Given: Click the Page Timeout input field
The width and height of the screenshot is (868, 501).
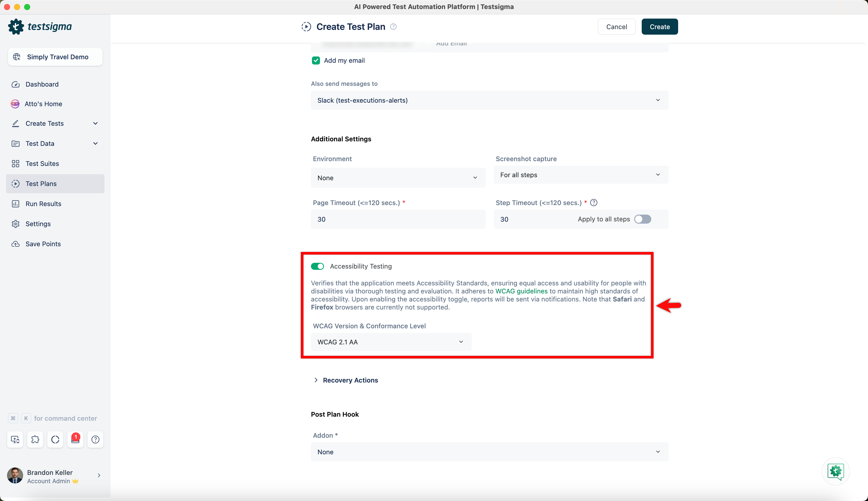Looking at the screenshot, I should [x=398, y=219].
